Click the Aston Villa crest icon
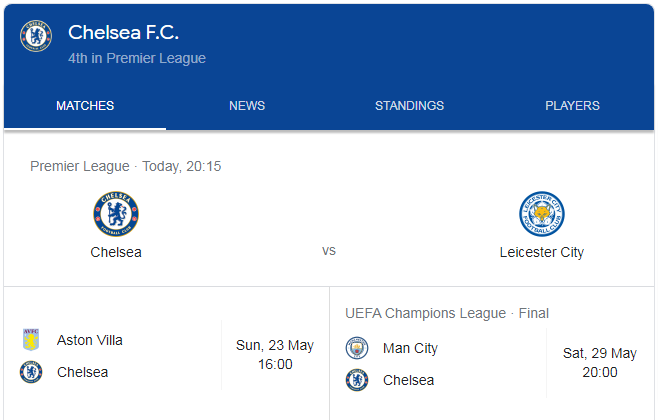 31,340
